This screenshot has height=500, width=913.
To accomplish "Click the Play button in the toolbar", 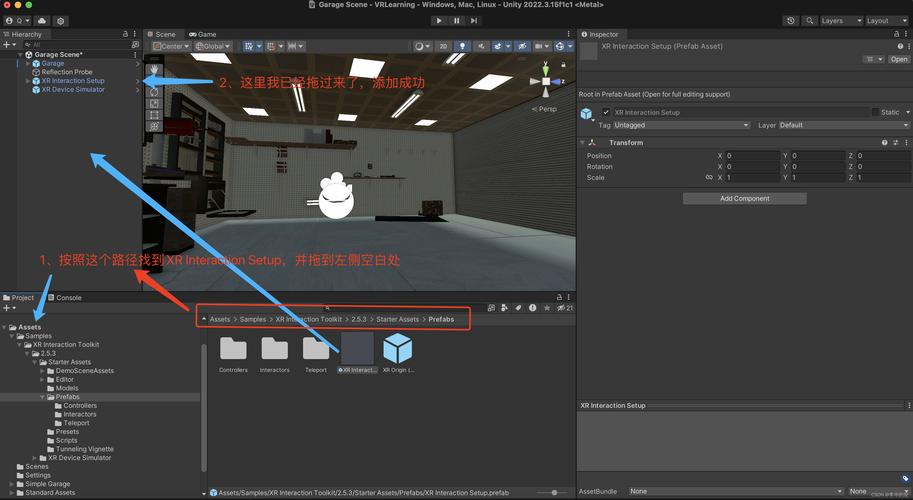I will click(x=439, y=20).
